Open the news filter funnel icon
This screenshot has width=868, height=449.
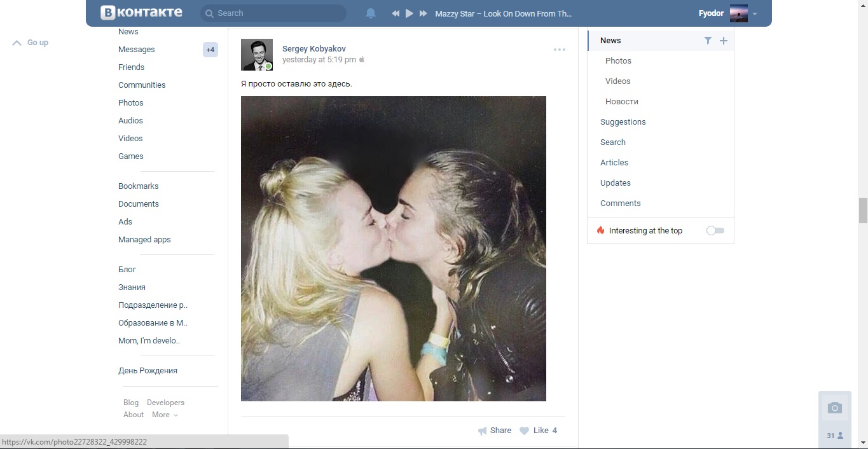pos(708,41)
